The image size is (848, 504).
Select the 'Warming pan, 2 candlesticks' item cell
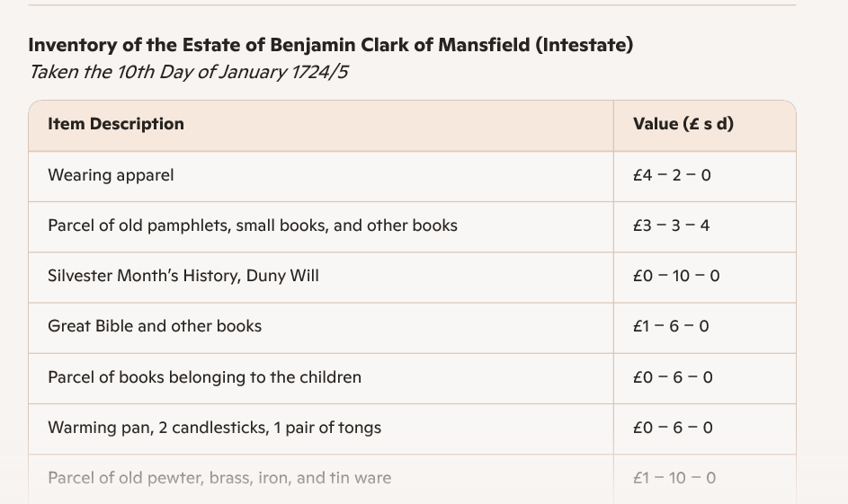point(214,428)
